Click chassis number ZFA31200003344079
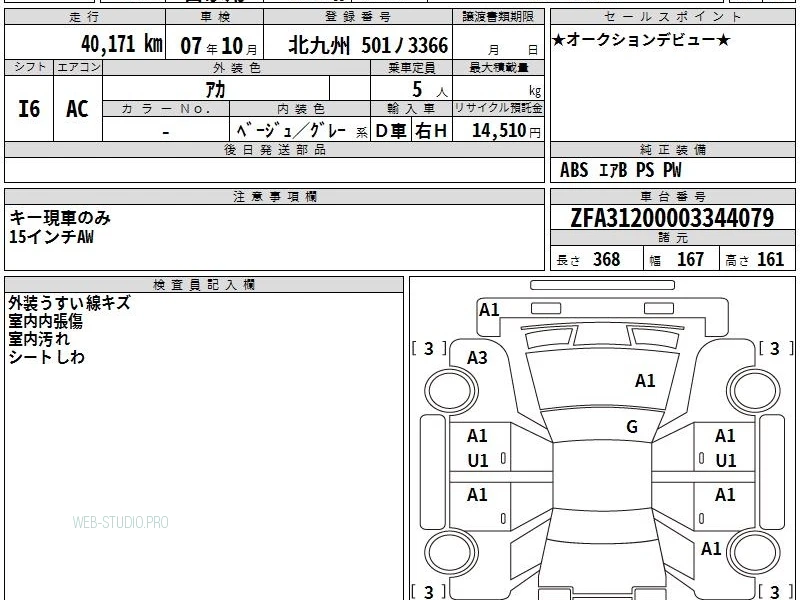This screenshot has height=600, width=800. pyautogui.click(x=672, y=218)
